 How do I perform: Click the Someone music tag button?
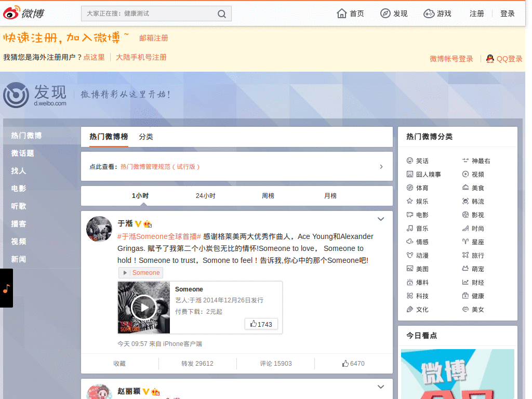pyautogui.click(x=141, y=272)
